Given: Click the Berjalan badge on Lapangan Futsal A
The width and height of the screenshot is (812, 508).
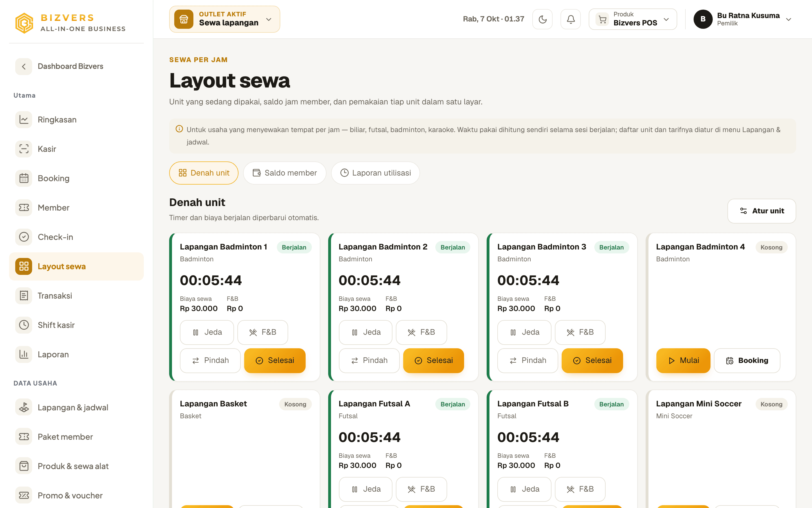Looking at the screenshot, I should point(452,404).
